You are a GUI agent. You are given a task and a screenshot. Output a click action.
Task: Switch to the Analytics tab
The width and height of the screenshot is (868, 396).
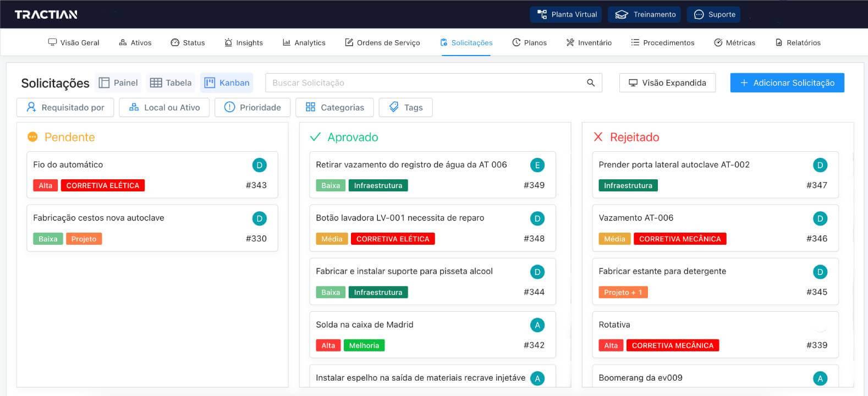coord(304,42)
